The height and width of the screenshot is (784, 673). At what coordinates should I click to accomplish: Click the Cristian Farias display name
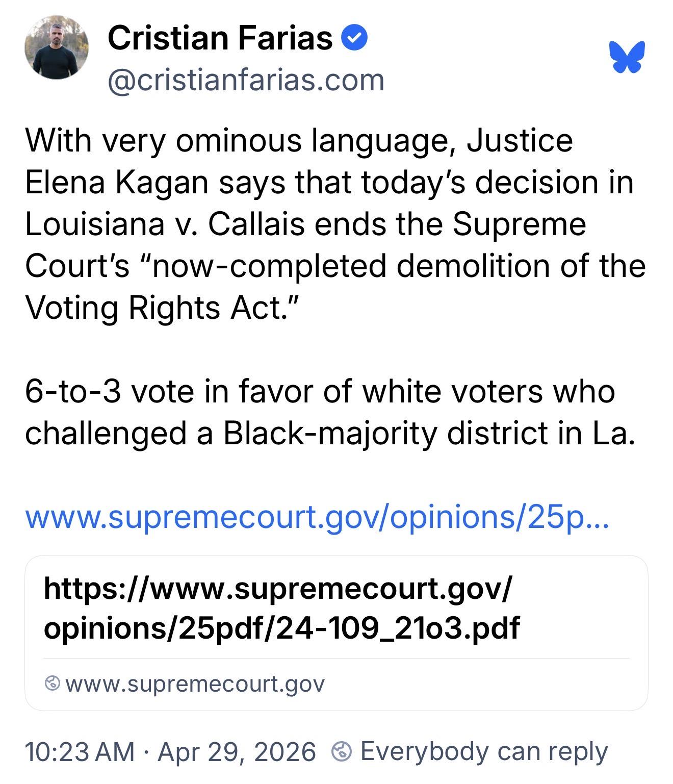pos(220,38)
